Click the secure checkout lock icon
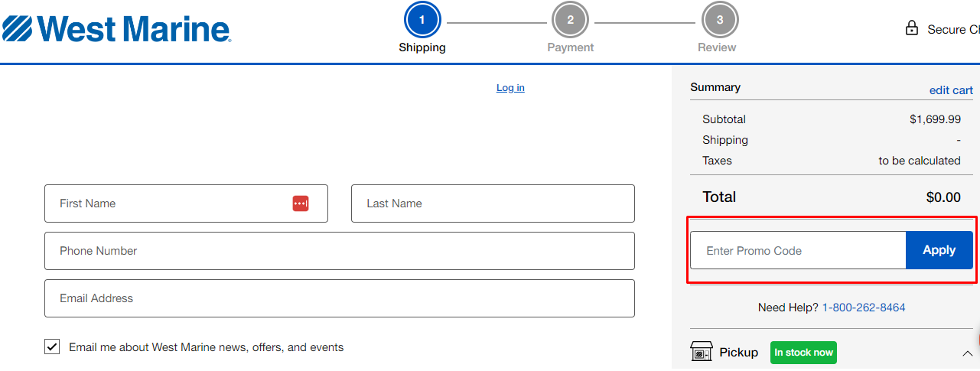 click(x=911, y=29)
